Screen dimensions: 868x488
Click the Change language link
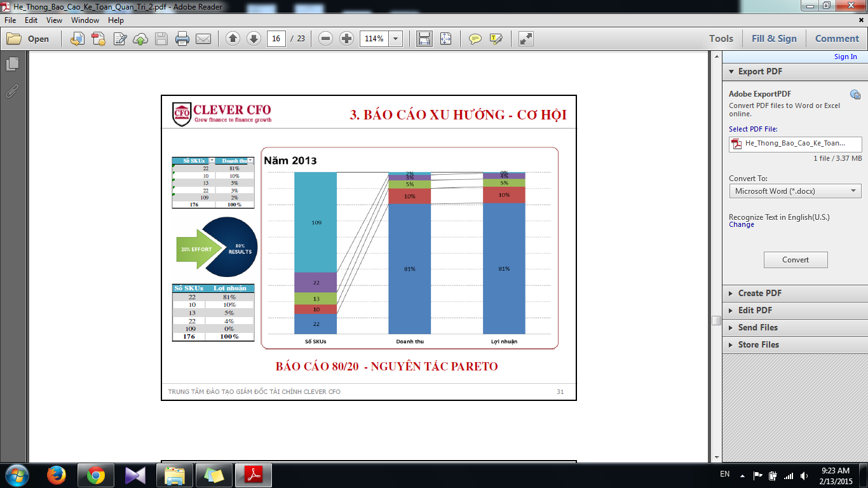pyautogui.click(x=741, y=224)
